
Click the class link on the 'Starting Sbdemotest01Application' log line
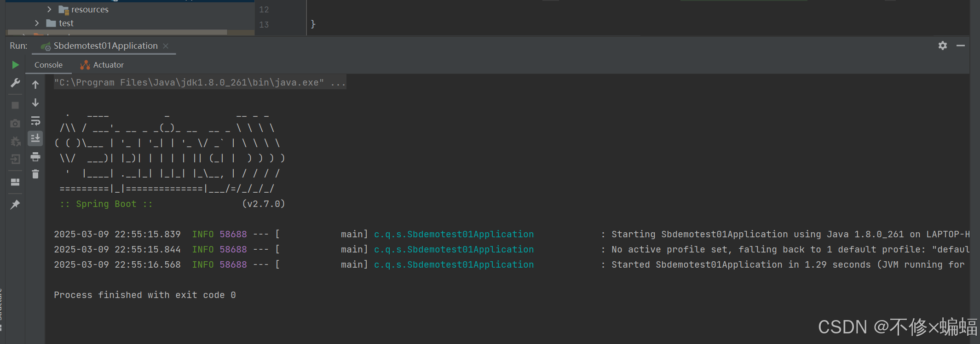point(454,235)
